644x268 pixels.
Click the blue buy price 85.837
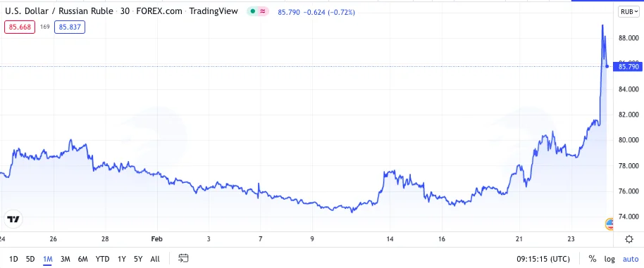[x=70, y=27]
